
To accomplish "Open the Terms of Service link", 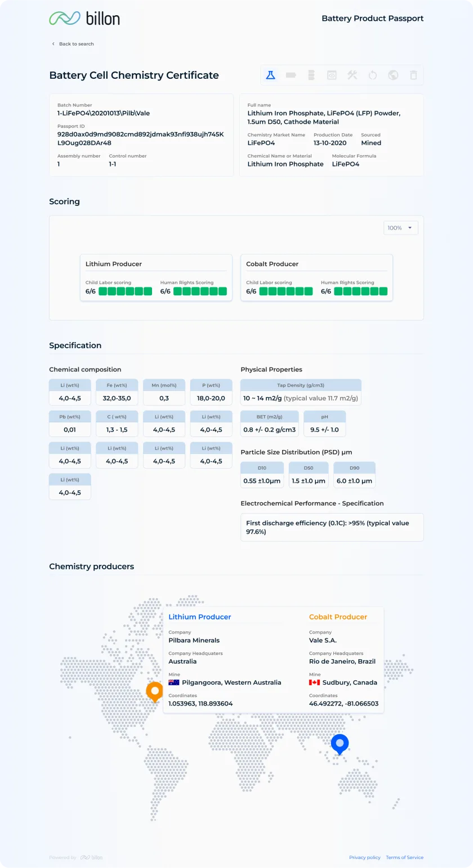I will (404, 857).
